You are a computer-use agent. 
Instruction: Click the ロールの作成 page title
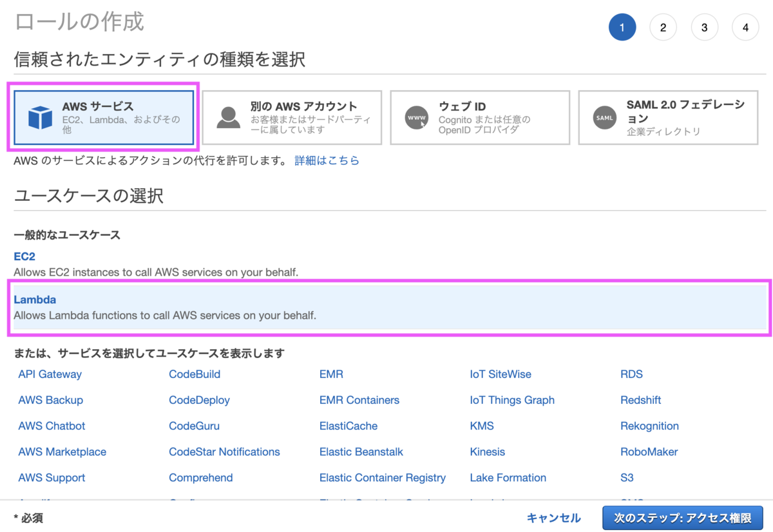[79, 21]
